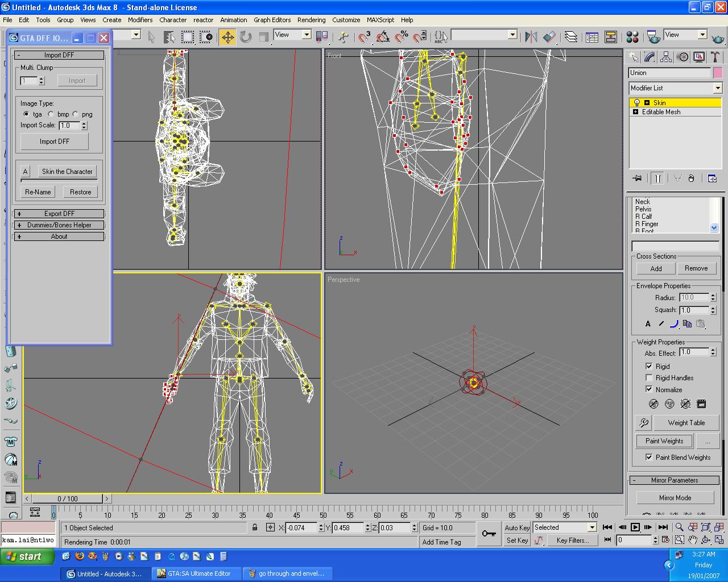Open the Graph Editors menu
Image resolution: width=728 pixels, height=582 pixels.
[272, 20]
